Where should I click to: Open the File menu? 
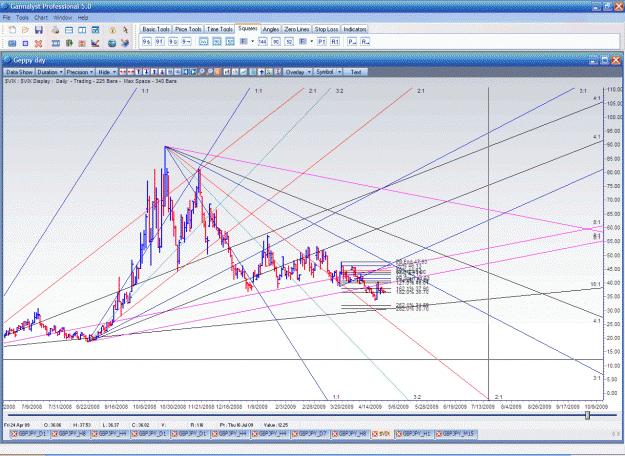click(x=7, y=18)
